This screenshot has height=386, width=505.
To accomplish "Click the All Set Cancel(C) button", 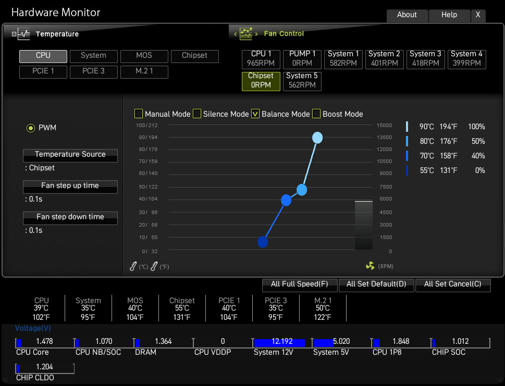I will [x=453, y=285].
